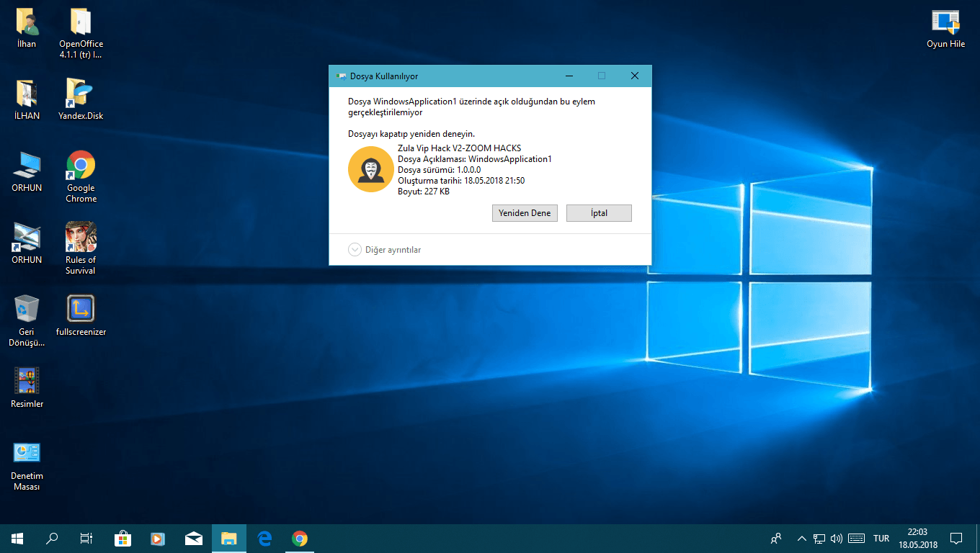Screen dimensions: 980x553
Task: Select the ORHUN shortcut beside Rules of Survival
Action: [x=27, y=243]
